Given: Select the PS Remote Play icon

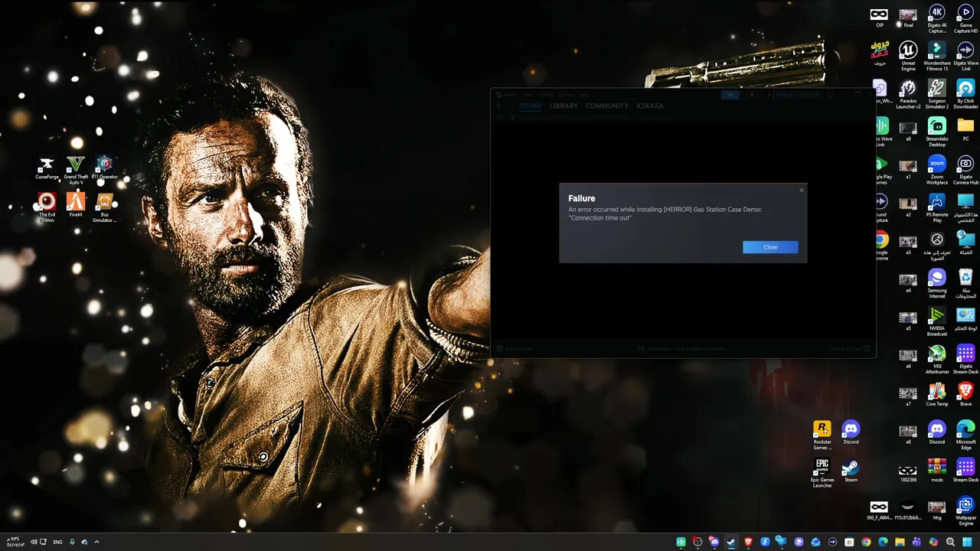Looking at the screenshot, I should 937,207.
